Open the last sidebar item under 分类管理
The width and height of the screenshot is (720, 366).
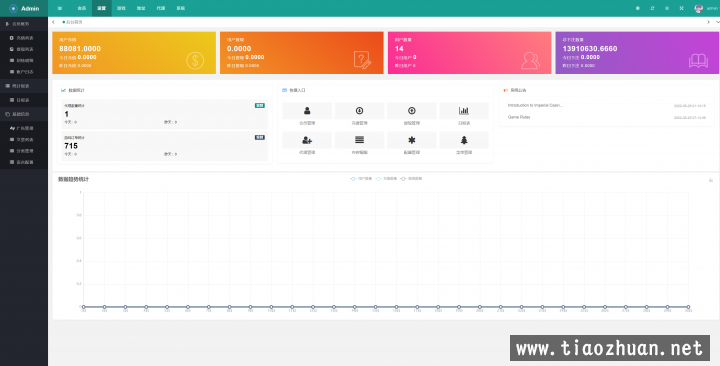[24, 162]
